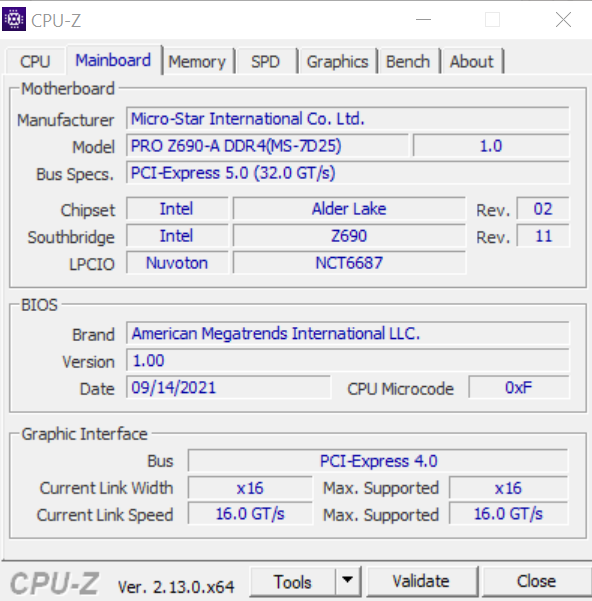Click the chipset Rev. value 02
The image size is (592, 601).
coord(543,209)
